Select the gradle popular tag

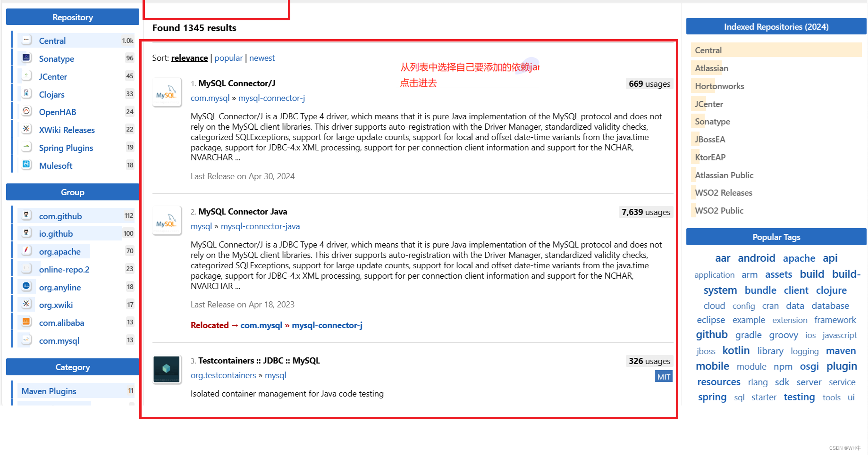click(748, 335)
